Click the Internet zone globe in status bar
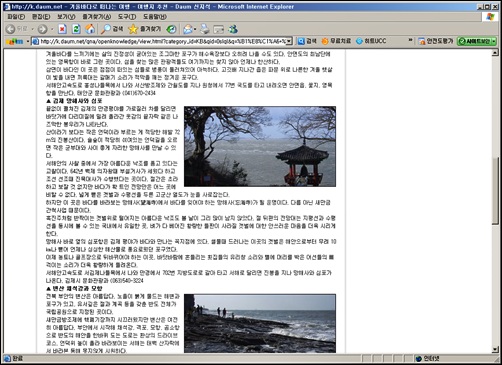 point(419,359)
